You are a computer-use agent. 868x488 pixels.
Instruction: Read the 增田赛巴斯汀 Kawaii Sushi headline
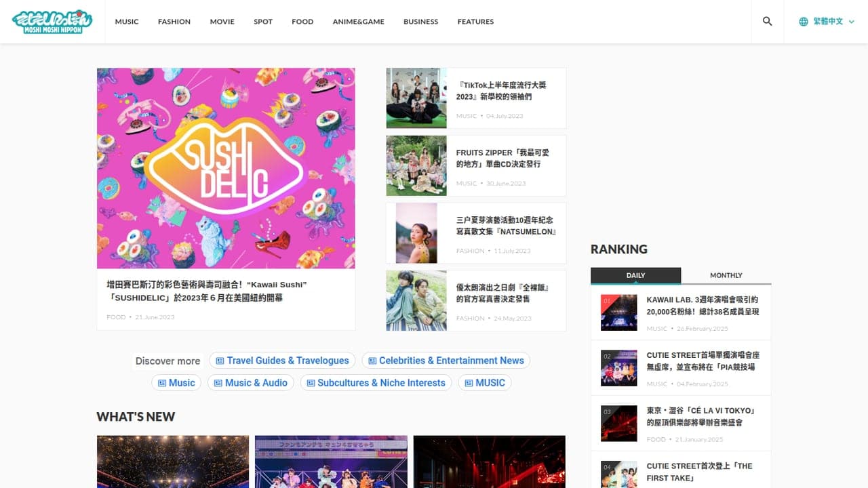(207, 291)
